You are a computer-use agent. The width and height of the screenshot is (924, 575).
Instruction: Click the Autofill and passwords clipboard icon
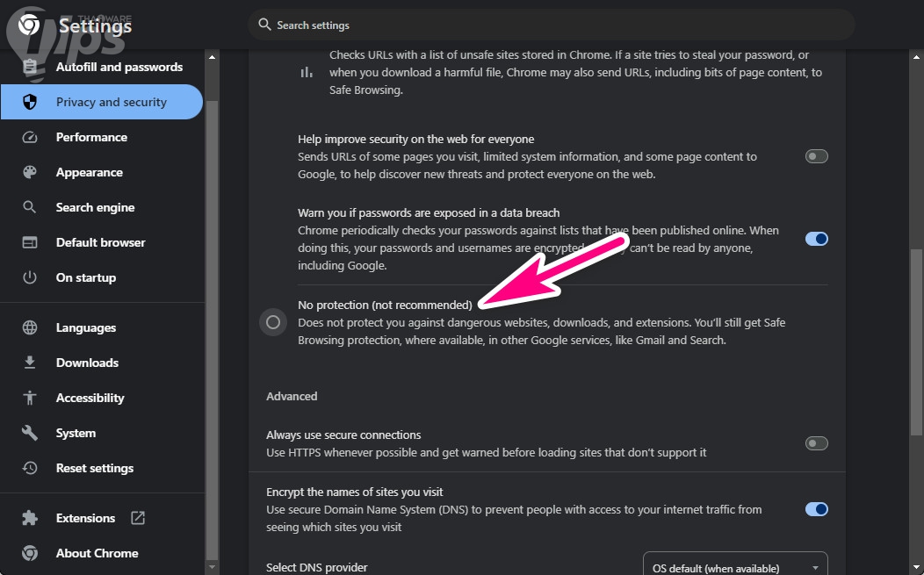[30, 68]
